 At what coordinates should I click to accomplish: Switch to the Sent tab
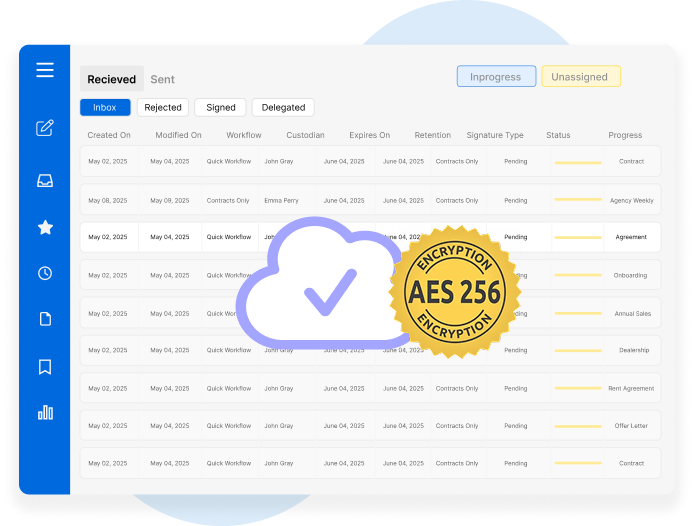point(162,79)
